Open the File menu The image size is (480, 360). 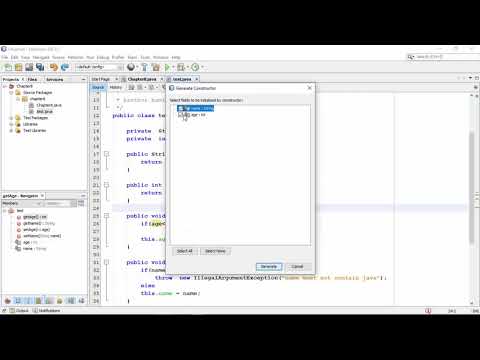coord(4,57)
